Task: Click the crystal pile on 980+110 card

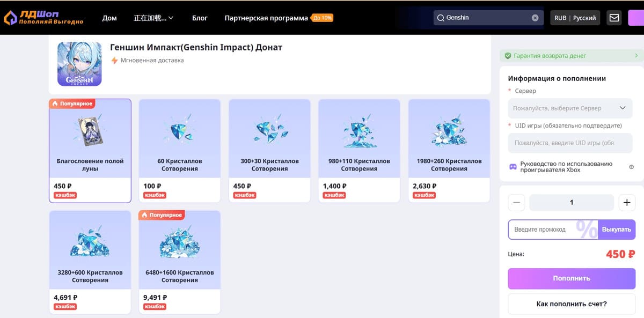Action: pyautogui.click(x=359, y=131)
